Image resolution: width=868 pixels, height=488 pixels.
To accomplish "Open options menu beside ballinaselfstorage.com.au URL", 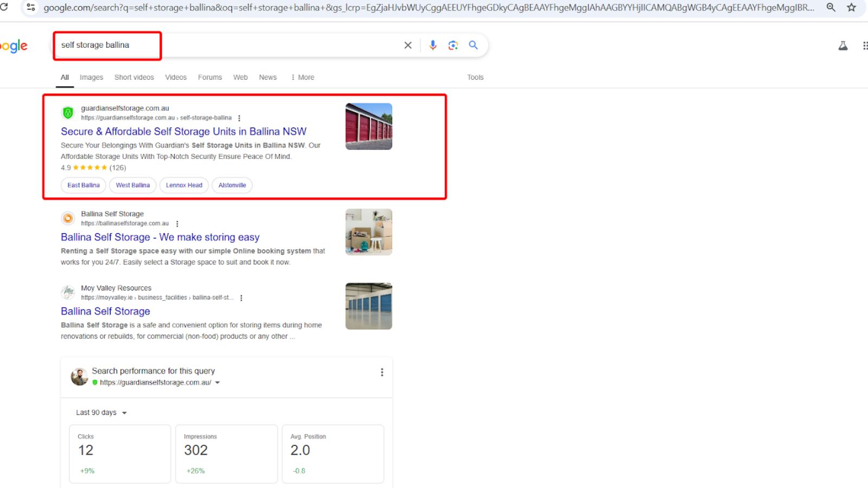I will click(x=177, y=224).
